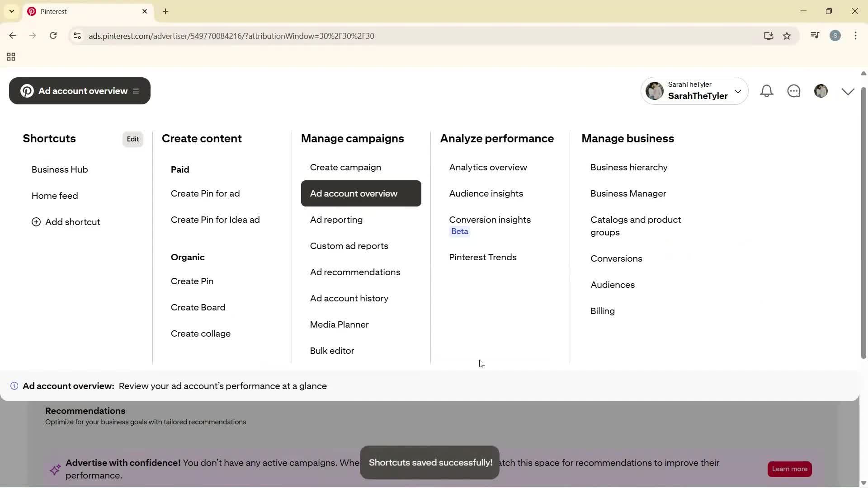Open the Chrome three-dot menu
The width and height of the screenshot is (868, 488).
tap(856, 35)
